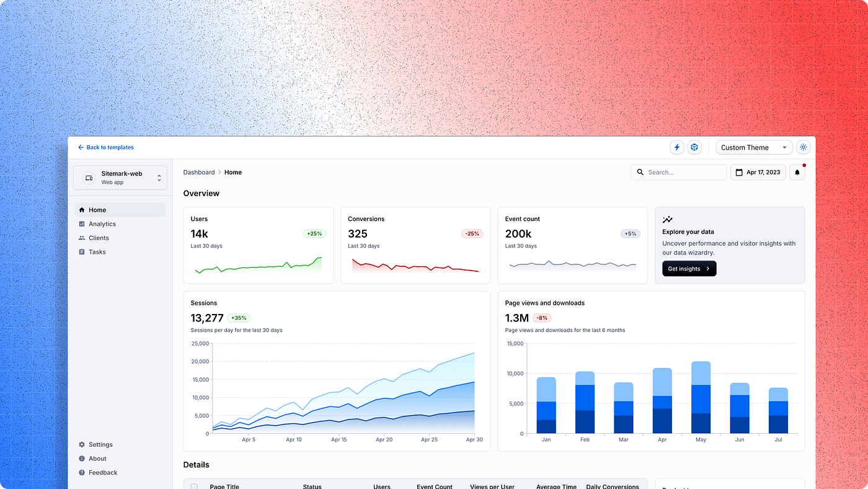Open About in the sidebar
Image resolution: width=868 pixels, height=489 pixels.
pos(120,459)
